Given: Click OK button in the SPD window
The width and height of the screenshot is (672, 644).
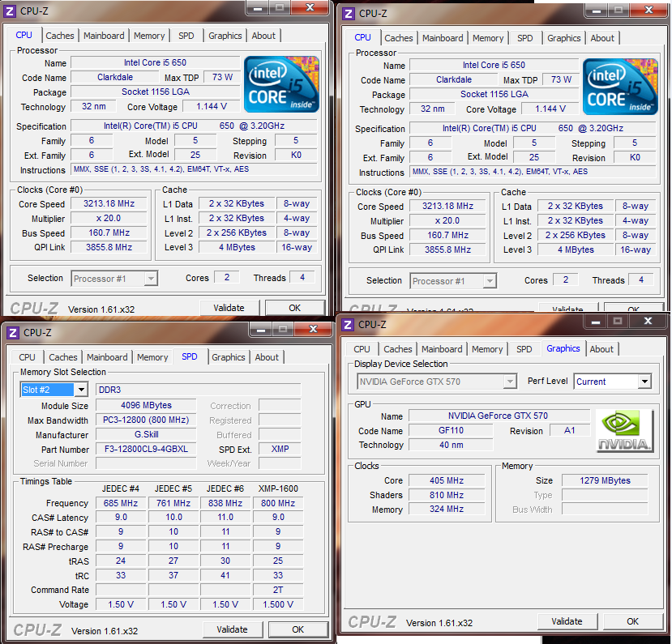Looking at the screenshot, I should [297, 629].
